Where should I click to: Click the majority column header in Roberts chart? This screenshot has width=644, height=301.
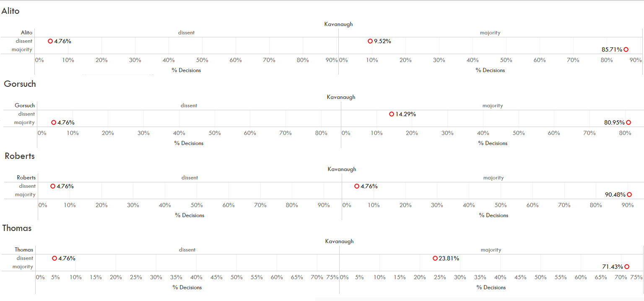(x=493, y=178)
